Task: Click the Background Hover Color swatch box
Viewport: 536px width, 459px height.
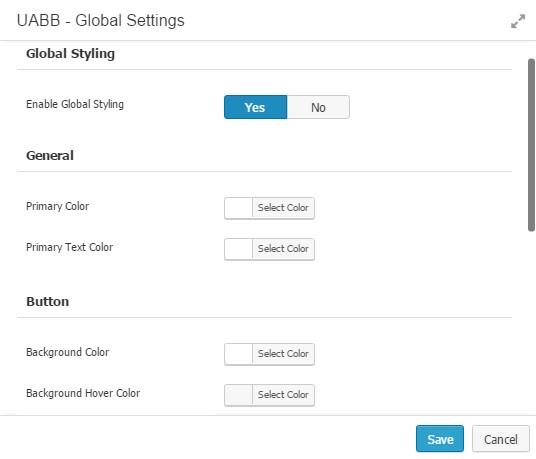Action: point(239,395)
